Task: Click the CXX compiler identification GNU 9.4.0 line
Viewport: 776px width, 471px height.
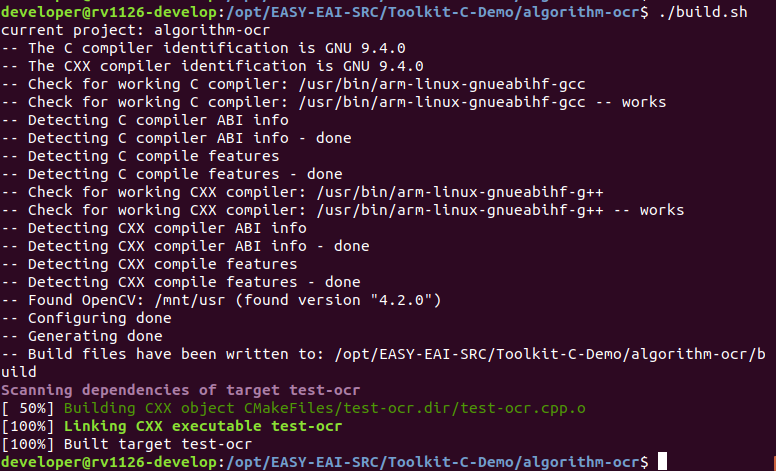Action: click(212, 66)
